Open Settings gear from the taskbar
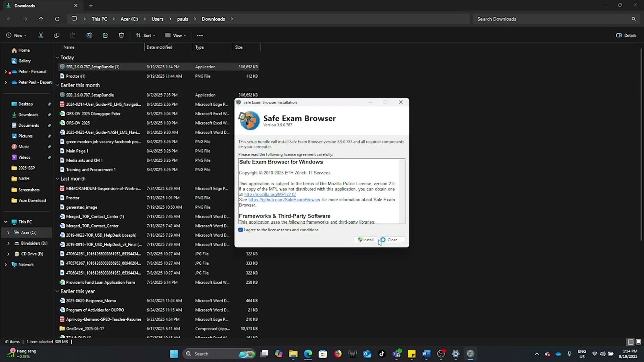The image size is (644, 362). (x=456, y=354)
